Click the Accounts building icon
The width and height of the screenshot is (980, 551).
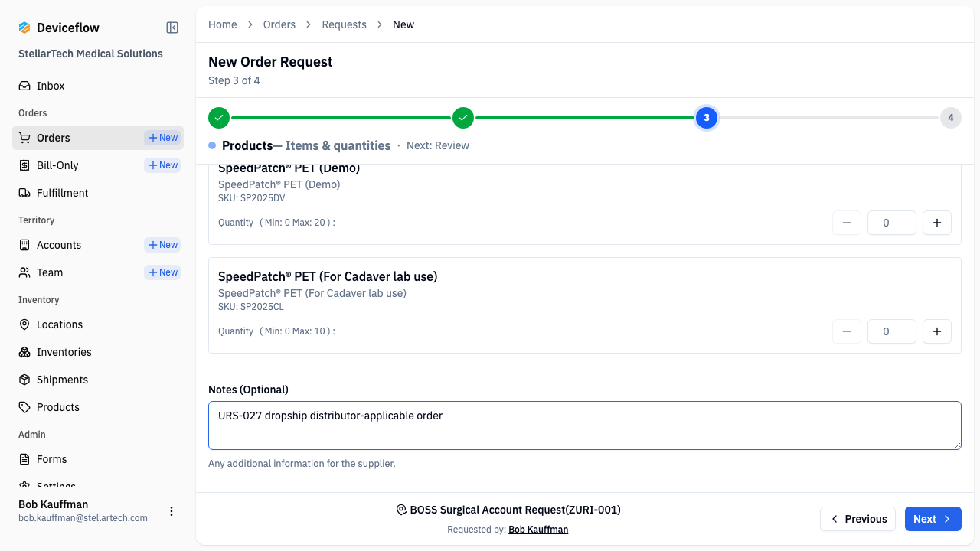pos(24,245)
